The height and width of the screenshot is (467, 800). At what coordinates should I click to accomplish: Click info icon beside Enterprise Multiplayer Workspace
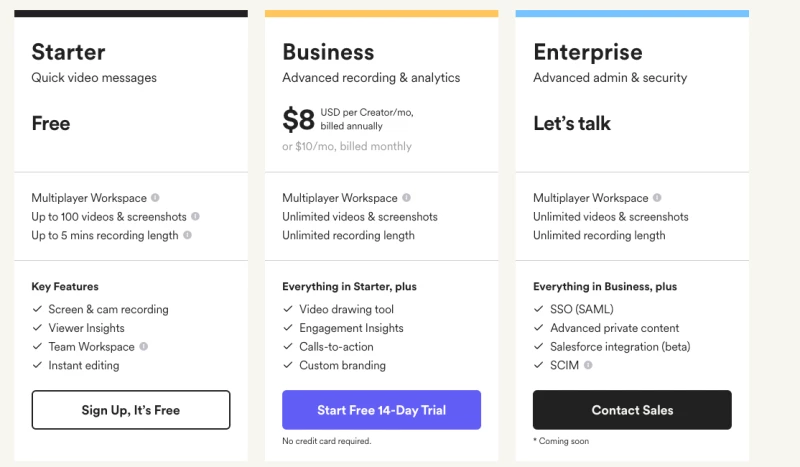coord(657,198)
